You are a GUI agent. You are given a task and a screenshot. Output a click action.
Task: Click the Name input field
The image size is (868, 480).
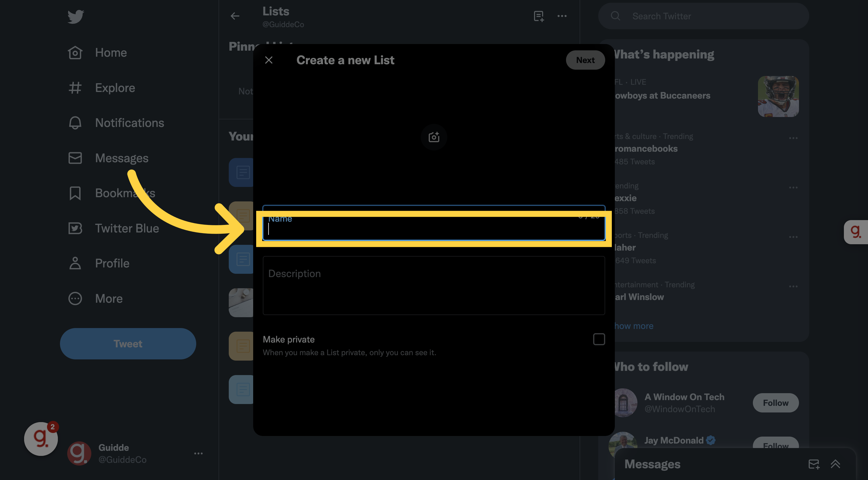click(x=433, y=231)
